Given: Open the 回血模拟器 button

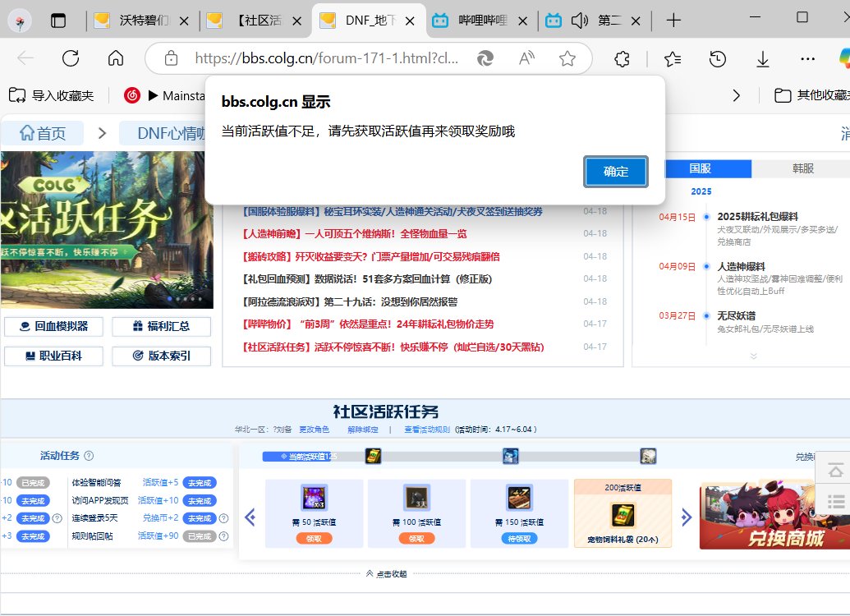Looking at the screenshot, I should tap(53, 326).
